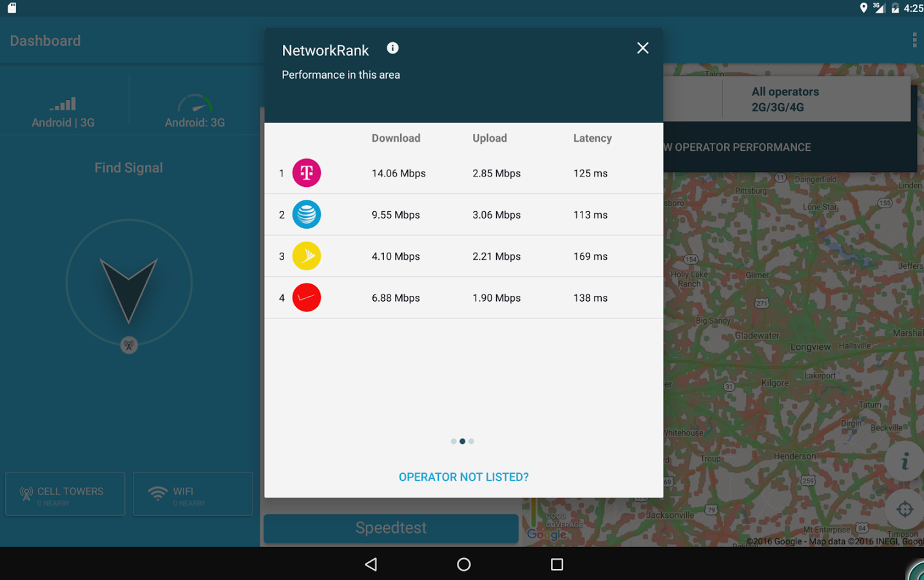The height and width of the screenshot is (580, 924).
Task: Open the Cell Towers nearby panel
Action: click(x=65, y=494)
